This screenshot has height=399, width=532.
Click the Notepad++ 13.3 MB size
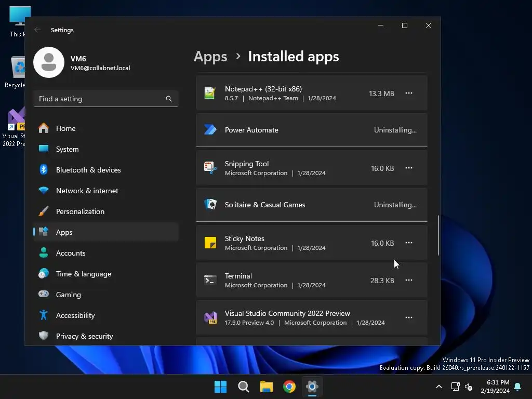(x=382, y=94)
